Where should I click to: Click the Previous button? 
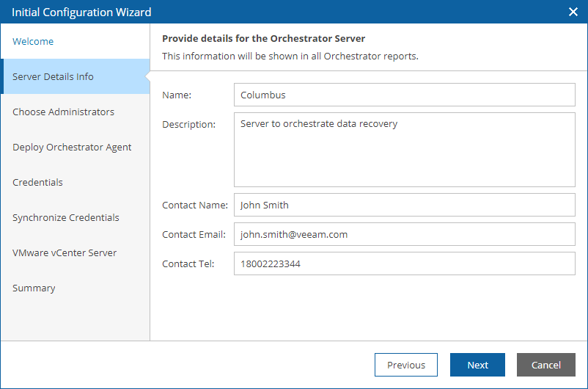(405, 365)
